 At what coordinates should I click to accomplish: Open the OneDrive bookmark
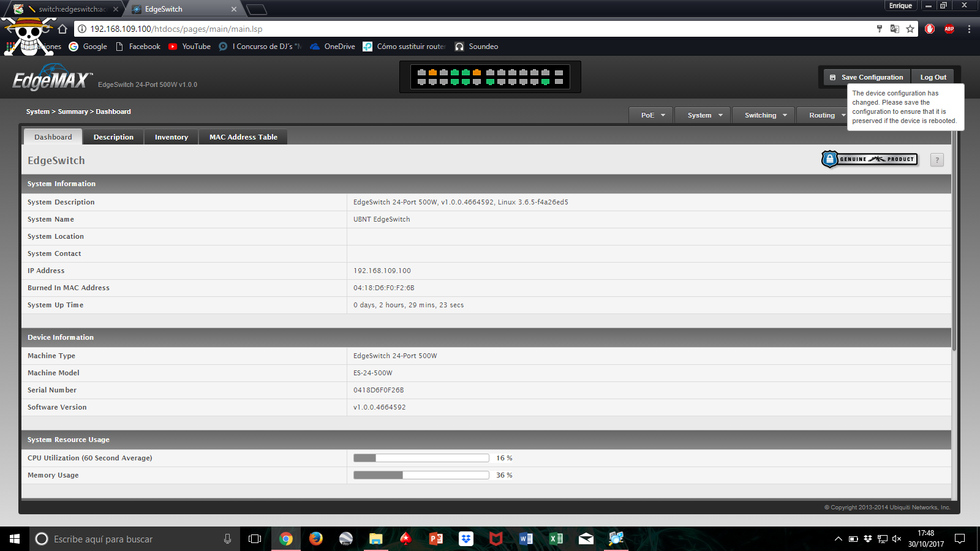point(333,47)
